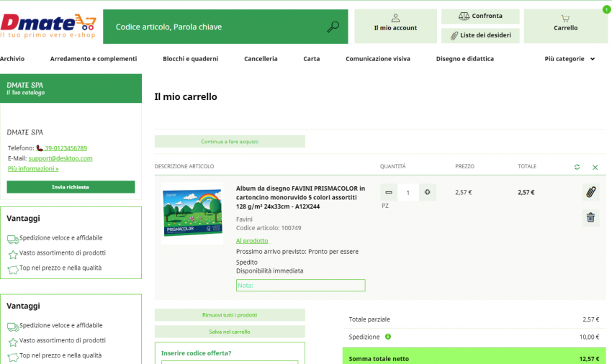Open the Carta category
Screen dimensions: 612x364
[x=312, y=59]
